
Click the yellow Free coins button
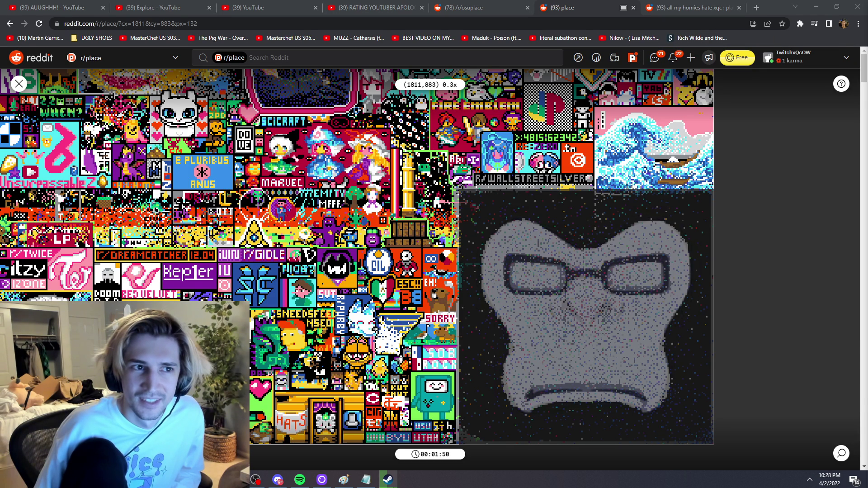(x=737, y=57)
